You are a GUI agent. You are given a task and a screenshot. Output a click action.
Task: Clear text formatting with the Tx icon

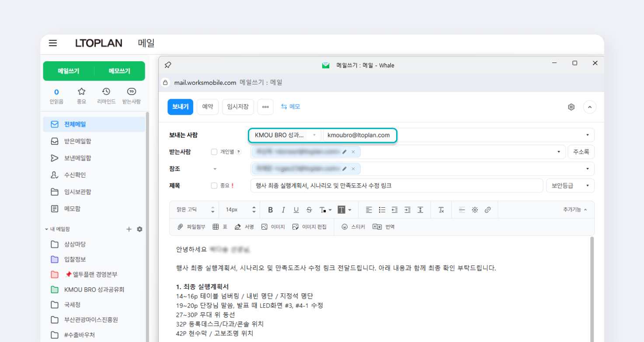(441, 209)
